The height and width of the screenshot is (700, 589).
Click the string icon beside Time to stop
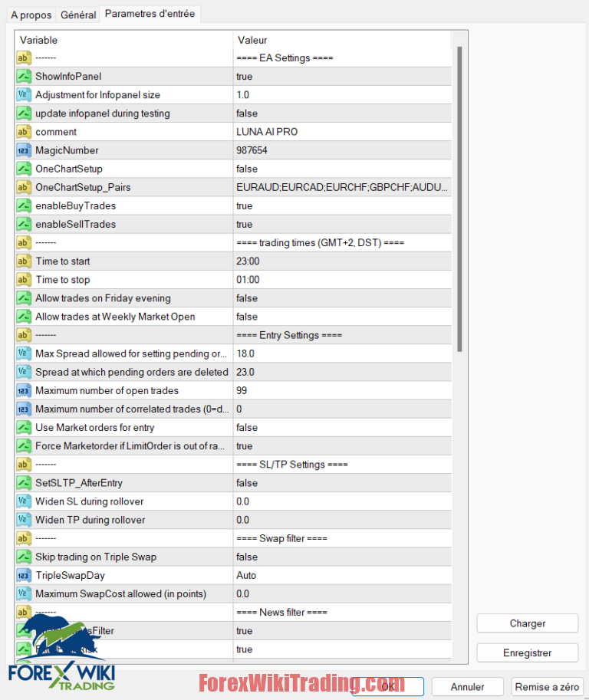tap(24, 280)
